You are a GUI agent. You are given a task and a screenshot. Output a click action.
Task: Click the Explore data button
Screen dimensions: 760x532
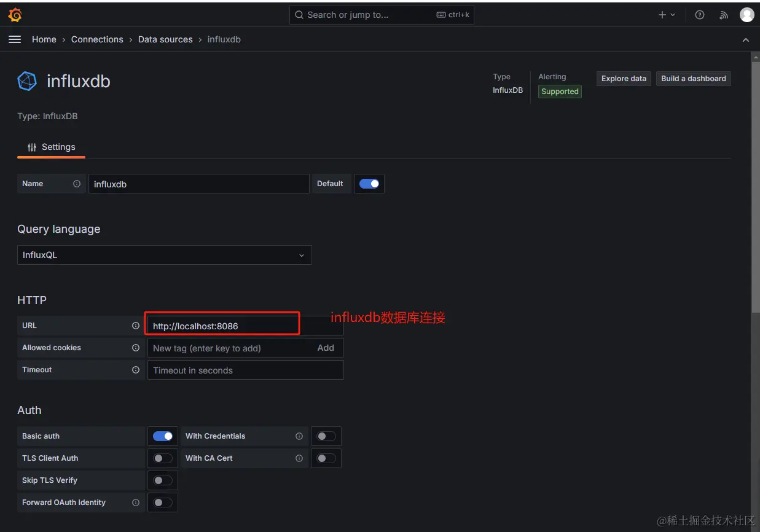pos(624,79)
